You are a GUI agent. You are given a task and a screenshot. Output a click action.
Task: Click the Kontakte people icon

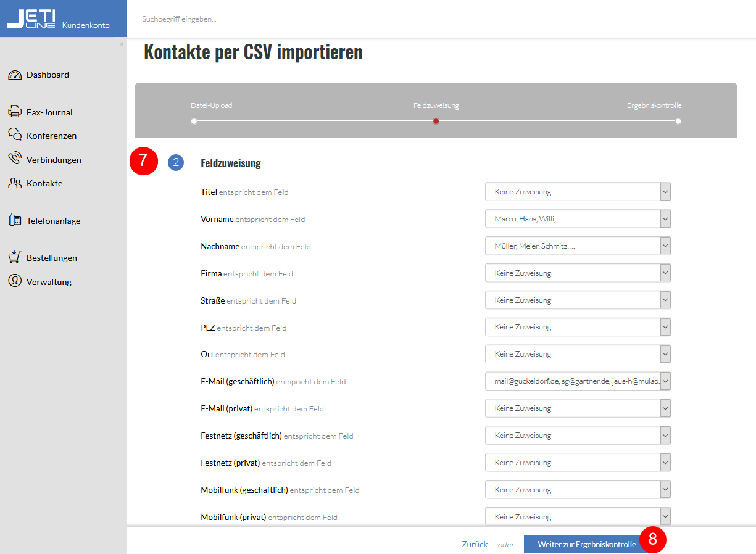pyautogui.click(x=15, y=183)
